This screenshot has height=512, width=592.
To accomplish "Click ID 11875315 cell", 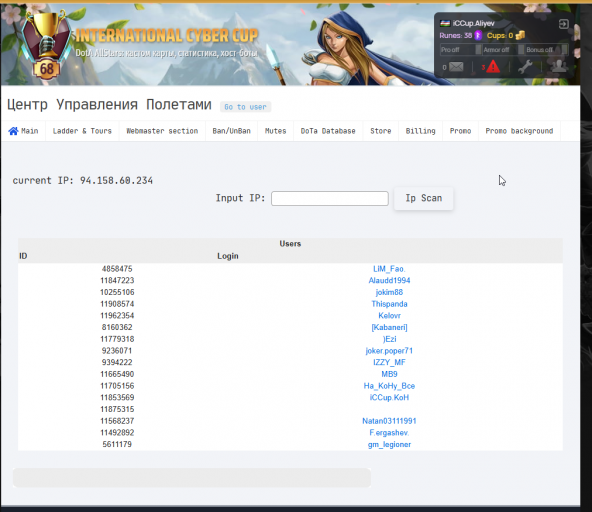I will (117, 409).
